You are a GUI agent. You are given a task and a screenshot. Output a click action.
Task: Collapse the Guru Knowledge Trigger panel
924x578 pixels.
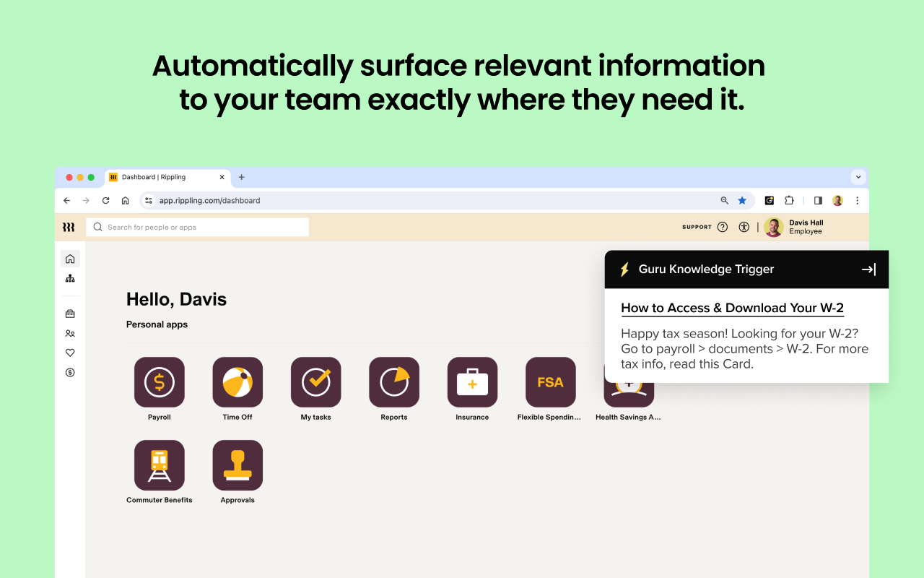(x=869, y=269)
